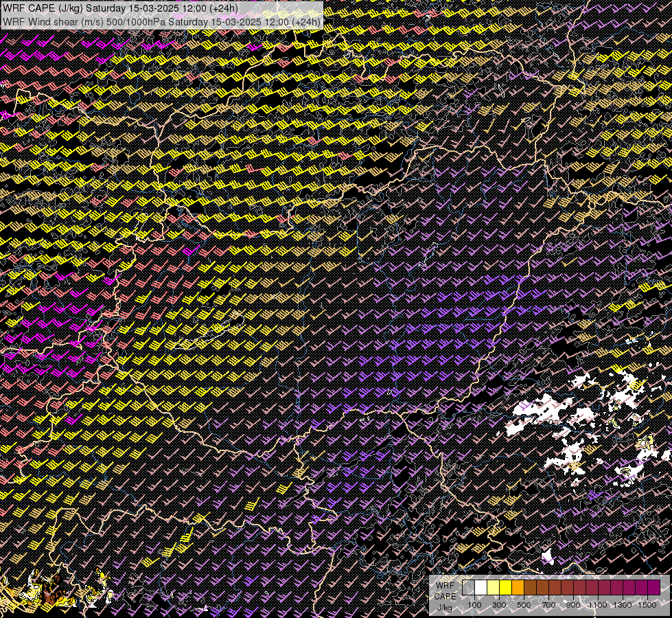Click the 700 legend value
The width and height of the screenshot is (672, 618).
pyautogui.click(x=548, y=605)
